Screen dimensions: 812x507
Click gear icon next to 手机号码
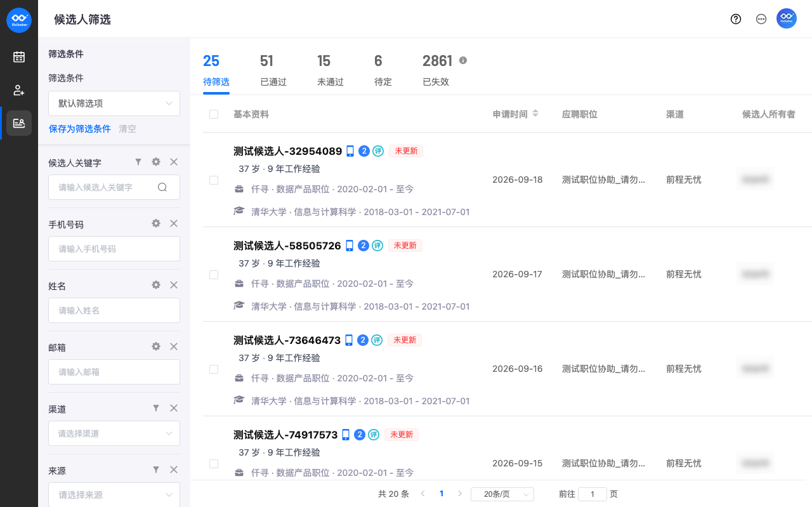point(156,223)
